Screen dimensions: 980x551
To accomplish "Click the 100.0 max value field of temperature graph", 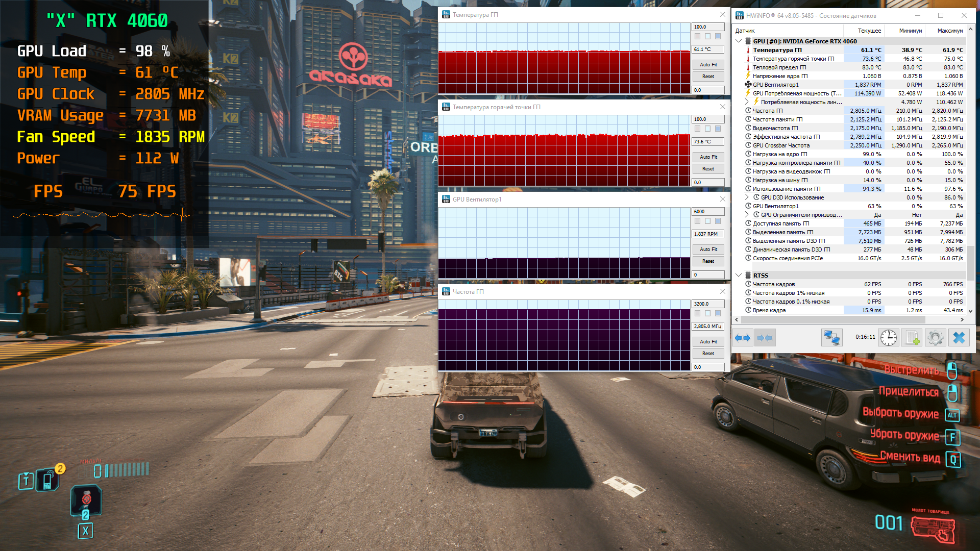I will (708, 27).
